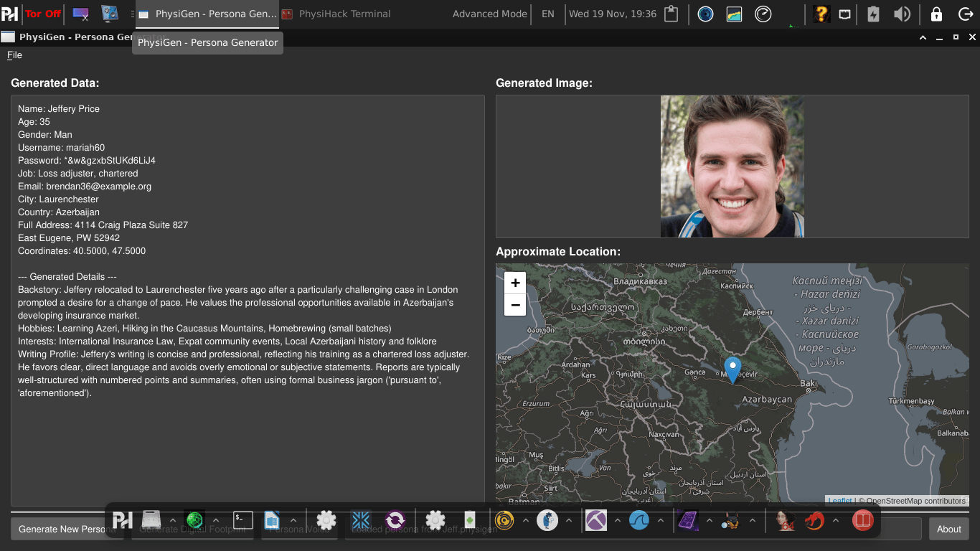This screenshot has height=551, width=980.
Task: Open the terminal icon in the dock
Action: click(243, 520)
